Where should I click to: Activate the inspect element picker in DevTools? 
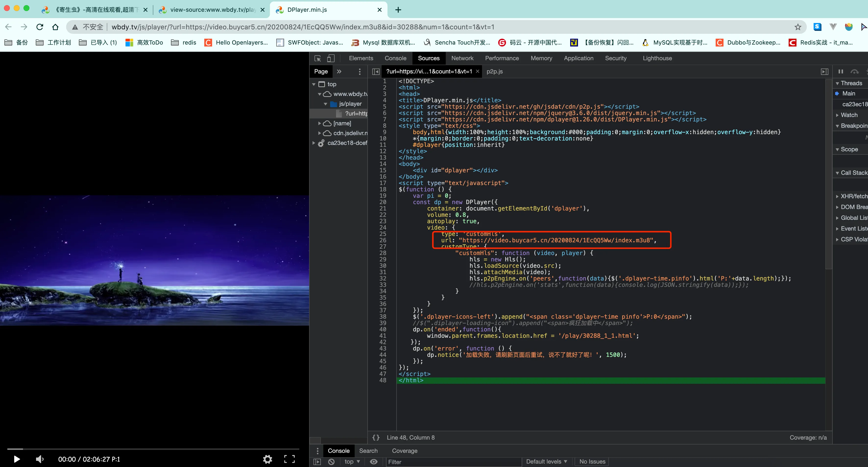click(317, 58)
